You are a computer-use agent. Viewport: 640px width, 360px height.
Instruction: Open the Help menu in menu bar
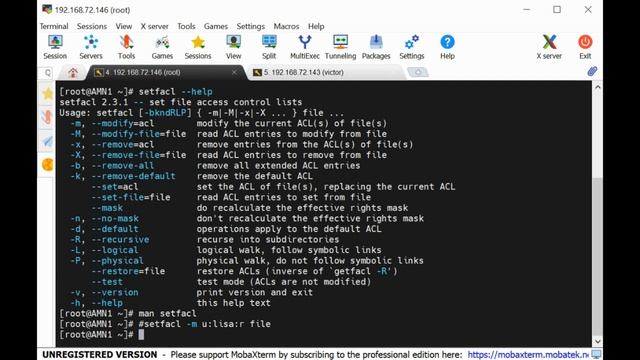(x=316, y=26)
